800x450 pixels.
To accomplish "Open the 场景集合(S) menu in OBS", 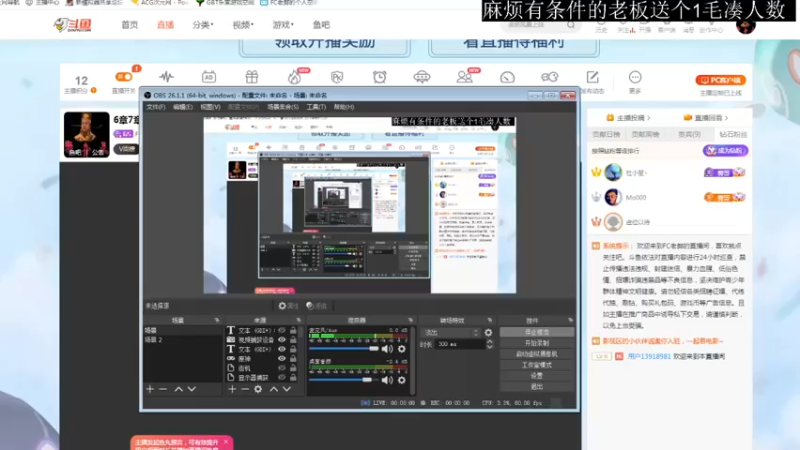I will click(283, 107).
